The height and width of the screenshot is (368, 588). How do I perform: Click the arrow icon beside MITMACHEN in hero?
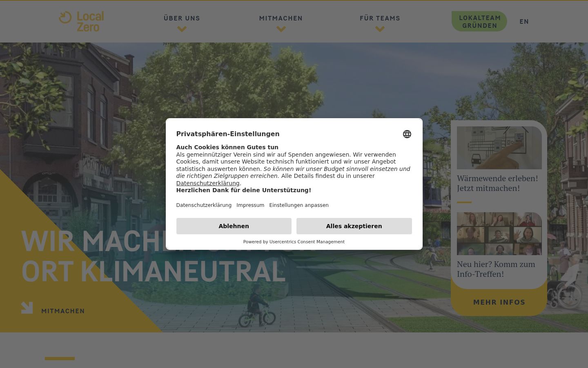[x=27, y=307]
